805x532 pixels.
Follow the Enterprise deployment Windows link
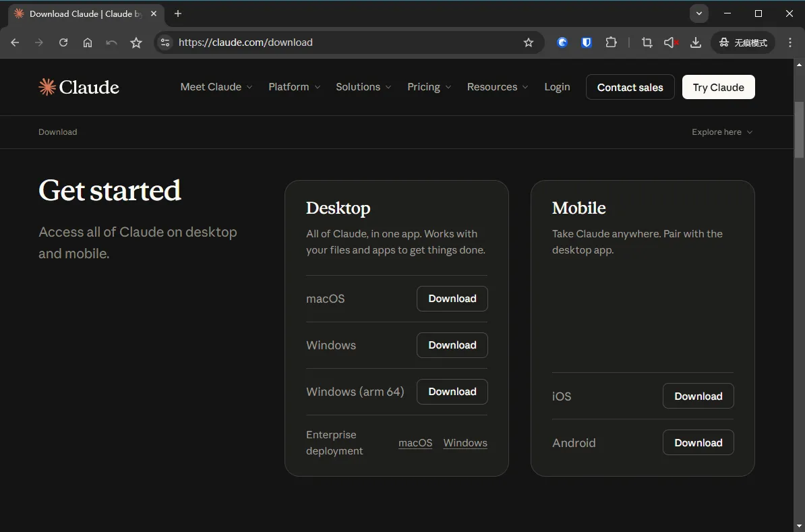point(465,442)
